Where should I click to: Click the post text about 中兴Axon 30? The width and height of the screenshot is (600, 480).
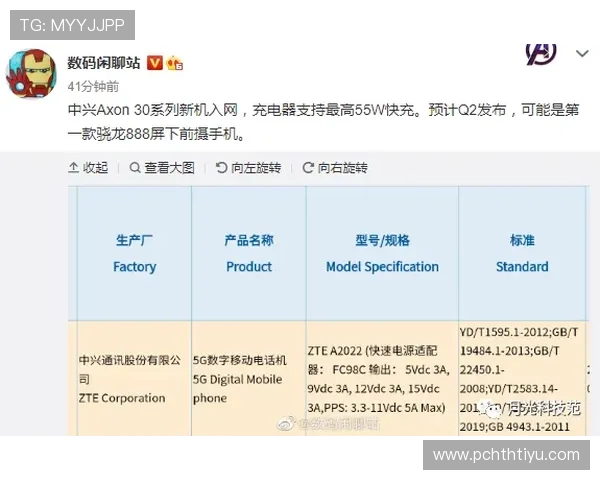[x=324, y=122]
